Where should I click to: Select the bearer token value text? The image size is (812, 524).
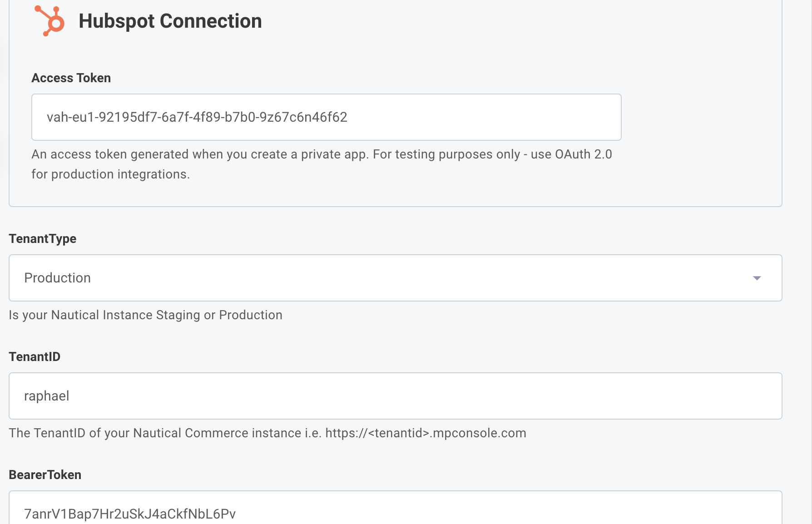point(130,513)
